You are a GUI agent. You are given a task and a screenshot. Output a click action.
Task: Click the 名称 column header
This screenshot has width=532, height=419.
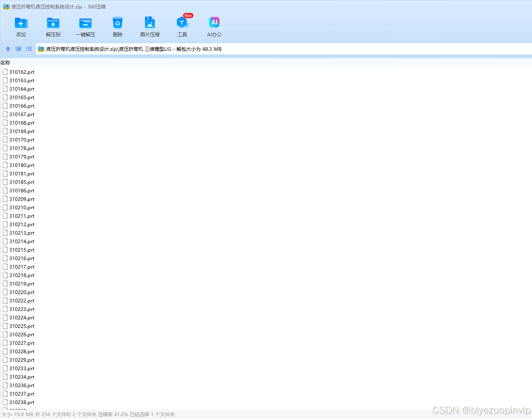tap(5, 63)
